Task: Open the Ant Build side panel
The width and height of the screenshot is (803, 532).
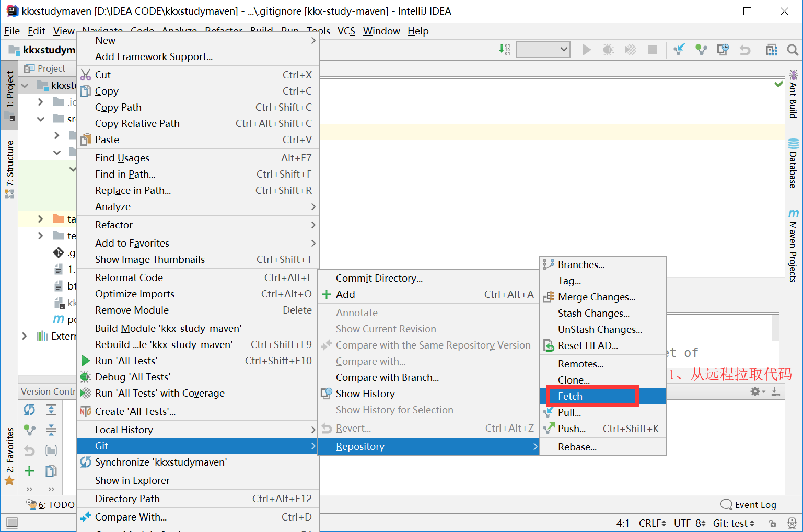Action: (793, 94)
